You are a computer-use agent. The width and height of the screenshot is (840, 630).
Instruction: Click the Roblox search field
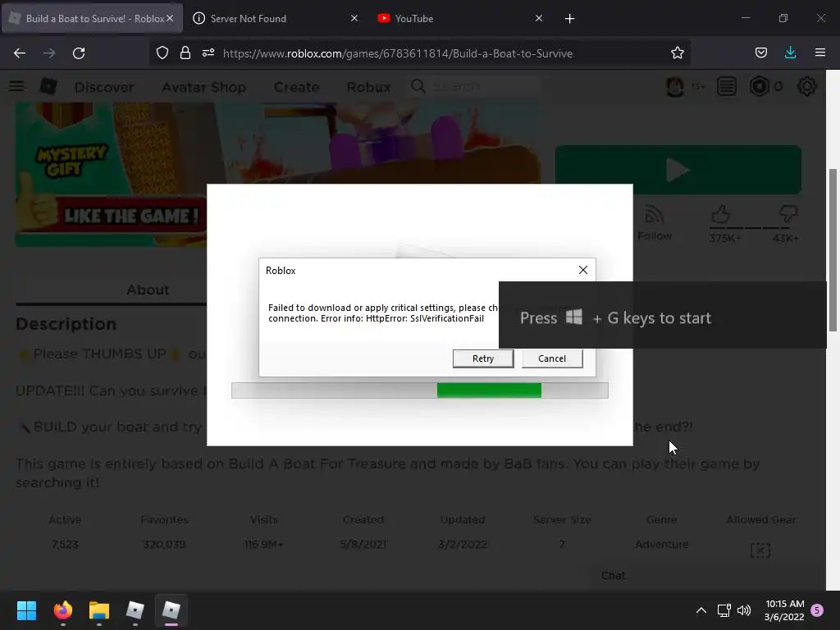coord(475,86)
